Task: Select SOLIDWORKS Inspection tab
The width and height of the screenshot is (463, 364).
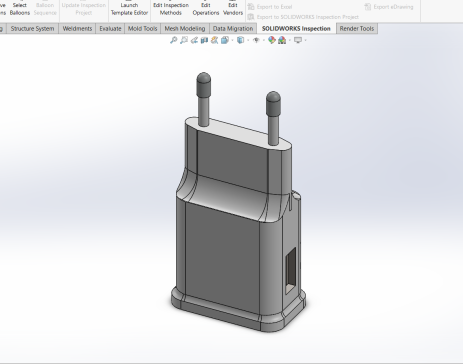Action: pos(296,29)
